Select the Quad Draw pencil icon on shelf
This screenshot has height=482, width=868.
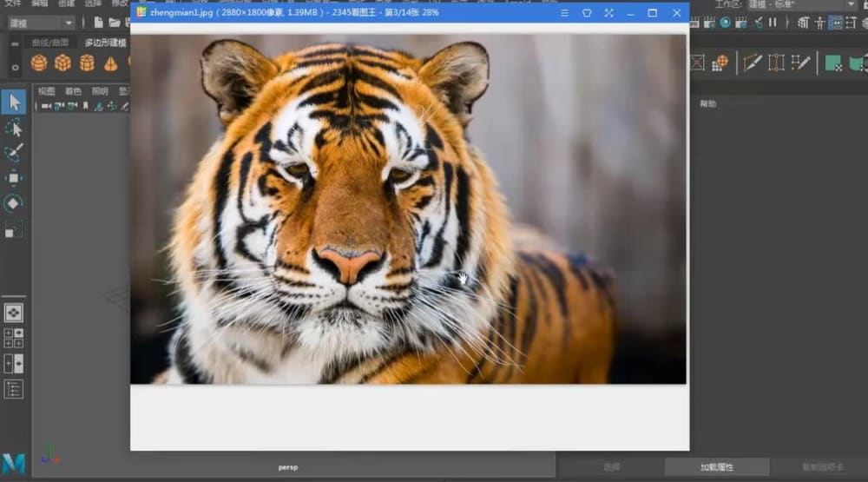tap(800, 63)
